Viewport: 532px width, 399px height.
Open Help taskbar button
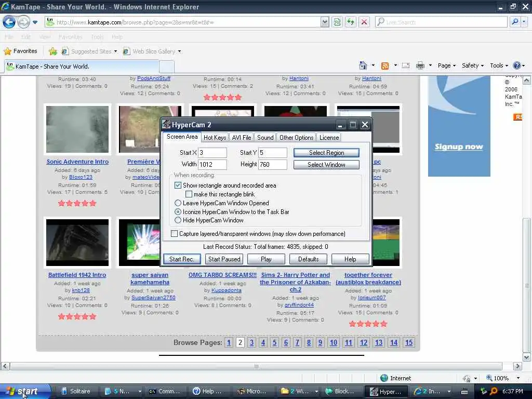208,391
